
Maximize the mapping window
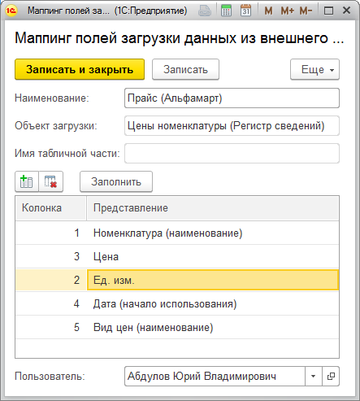coord(328,11)
